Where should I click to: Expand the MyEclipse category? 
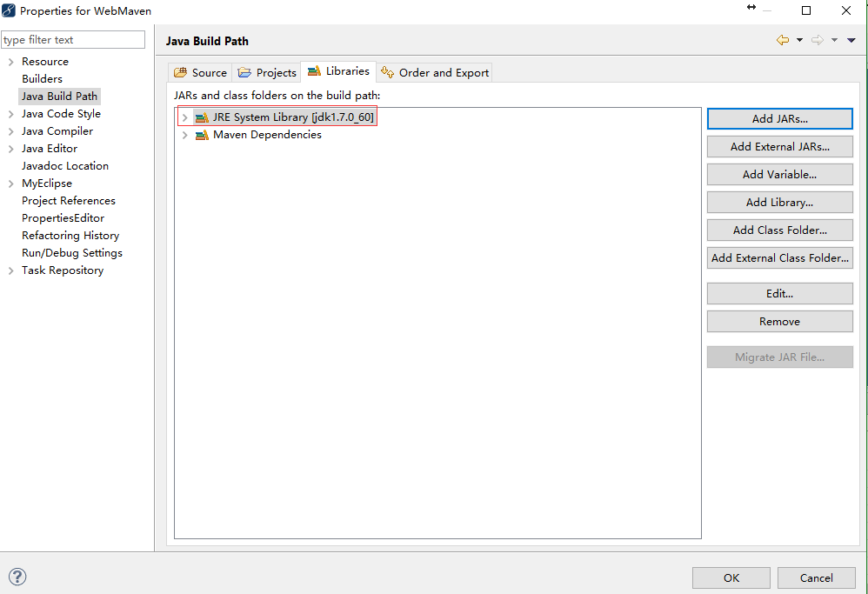(x=11, y=184)
